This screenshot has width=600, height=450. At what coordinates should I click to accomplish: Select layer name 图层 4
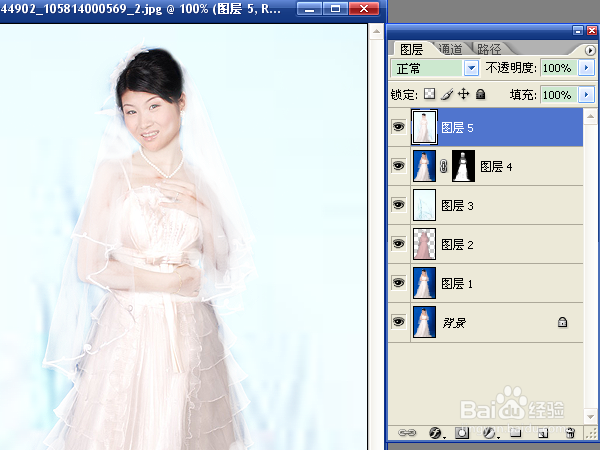[x=496, y=167]
